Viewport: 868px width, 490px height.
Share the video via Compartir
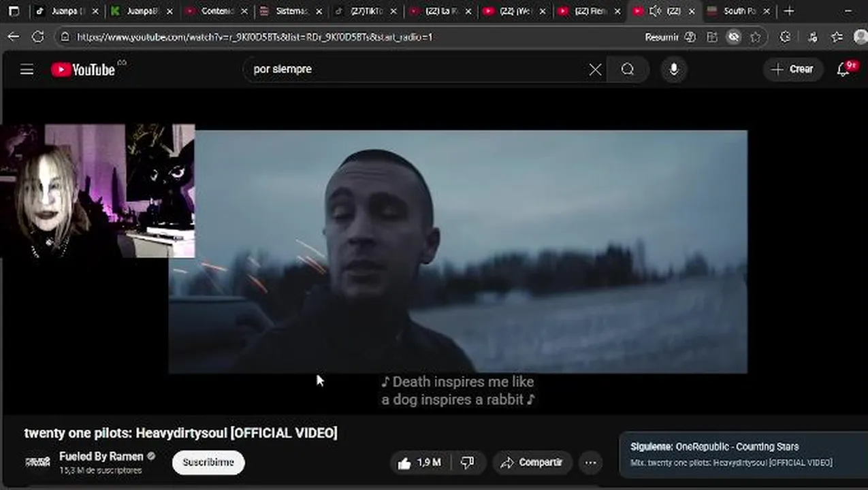(x=532, y=463)
